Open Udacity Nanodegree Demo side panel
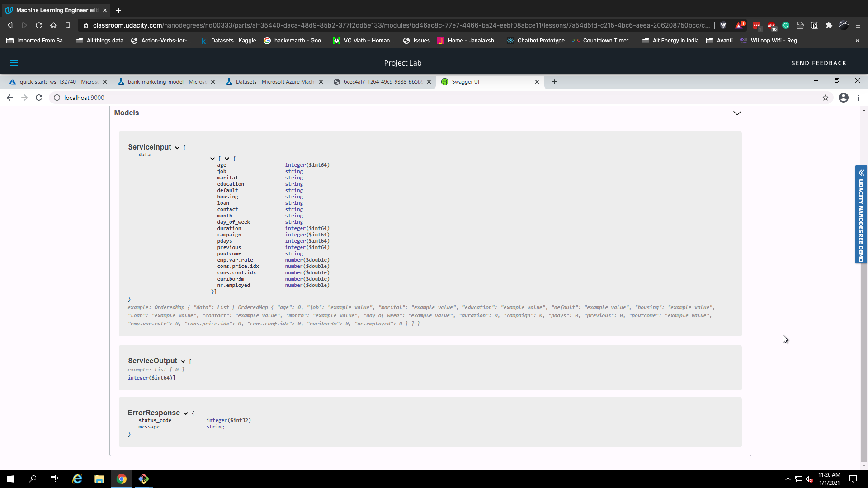This screenshot has height=488, width=868. pyautogui.click(x=861, y=215)
